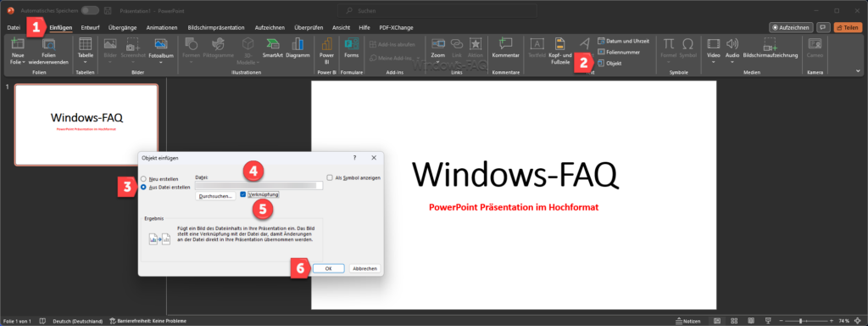
Task: Click the Tabelle icon in the ribbon
Action: click(x=86, y=44)
